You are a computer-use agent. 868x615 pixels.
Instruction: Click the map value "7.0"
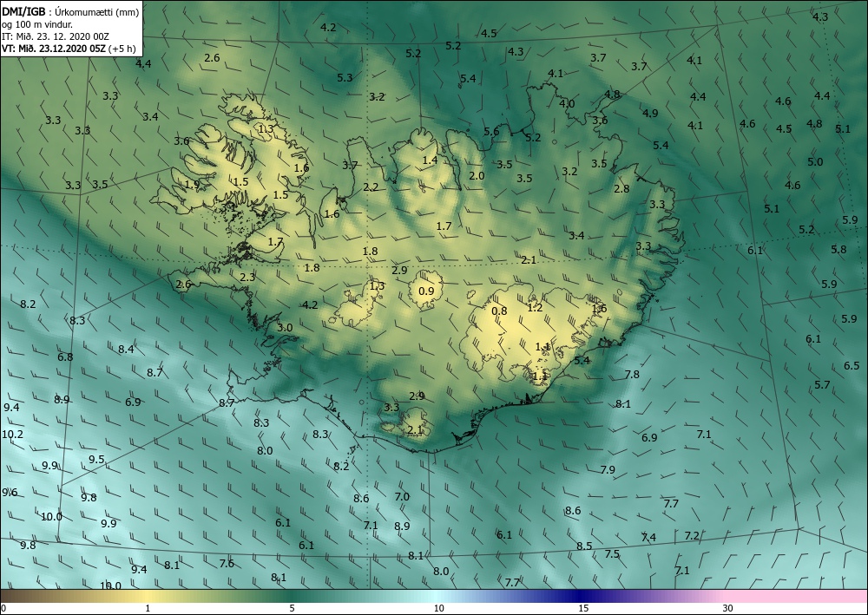402,497
